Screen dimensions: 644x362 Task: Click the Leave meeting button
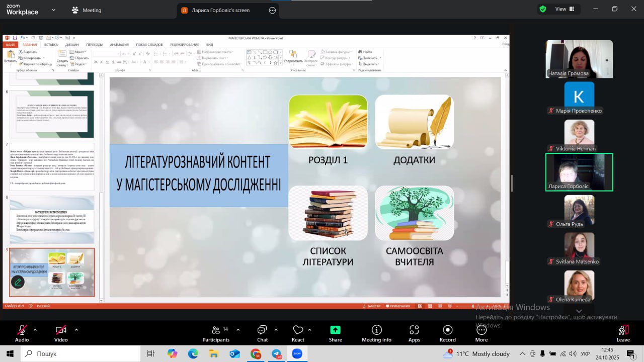point(623,333)
